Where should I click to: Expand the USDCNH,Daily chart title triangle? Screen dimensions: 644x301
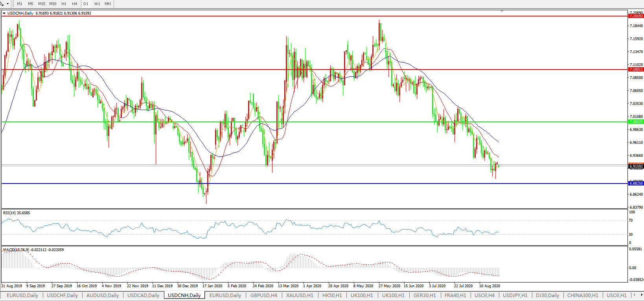pyautogui.click(x=4, y=13)
